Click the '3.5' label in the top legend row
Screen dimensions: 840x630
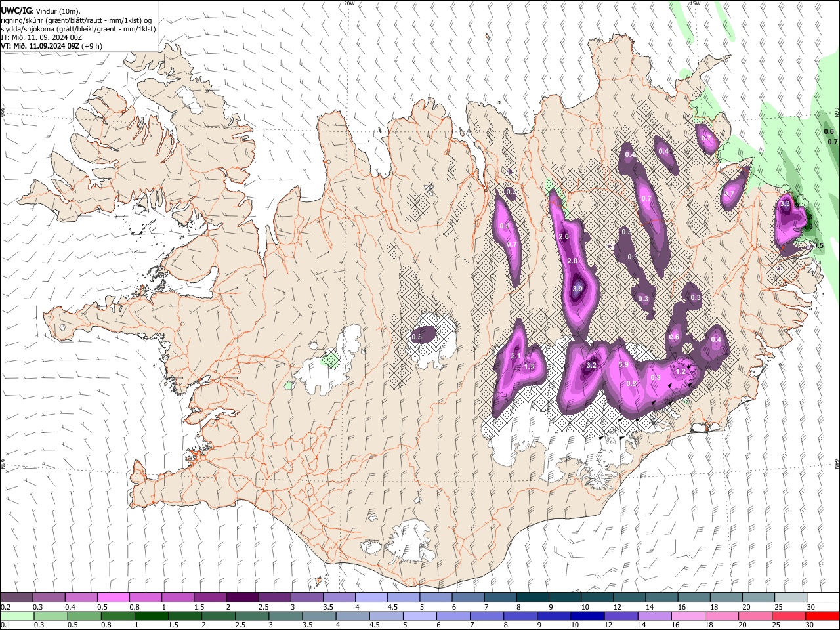pyautogui.click(x=326, y=607)
